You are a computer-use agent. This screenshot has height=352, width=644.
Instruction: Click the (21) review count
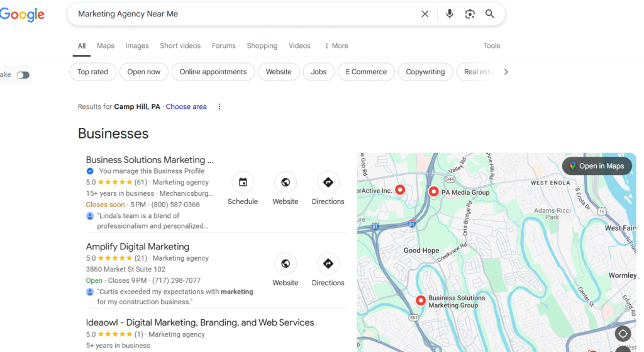[x=140, y=259]
